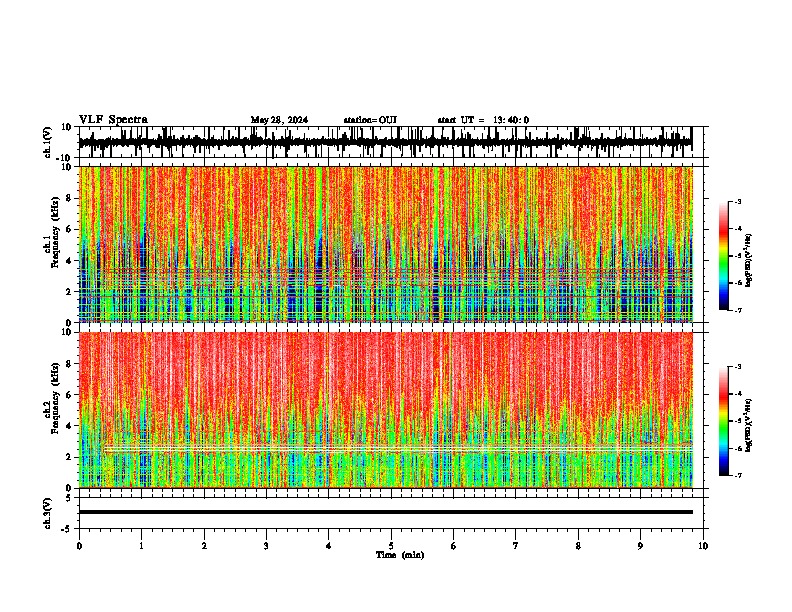Click the ch.1 spectrogram colorbar scale

[x=724, y=255]
